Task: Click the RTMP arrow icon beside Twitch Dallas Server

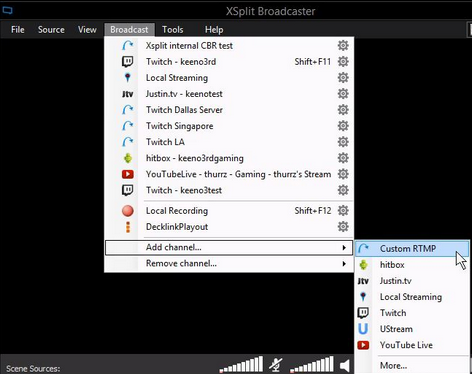Action: coord(128,110)
